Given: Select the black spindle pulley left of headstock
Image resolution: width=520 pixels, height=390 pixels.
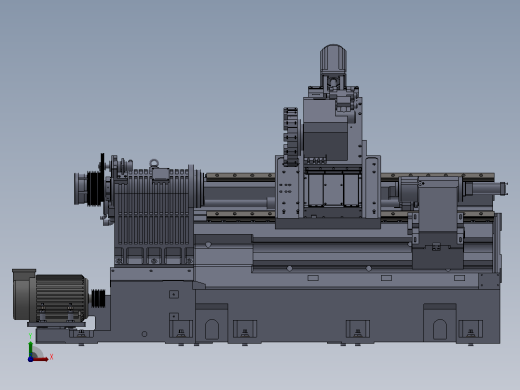Looking at the screenshot, I should click(94, 188).
